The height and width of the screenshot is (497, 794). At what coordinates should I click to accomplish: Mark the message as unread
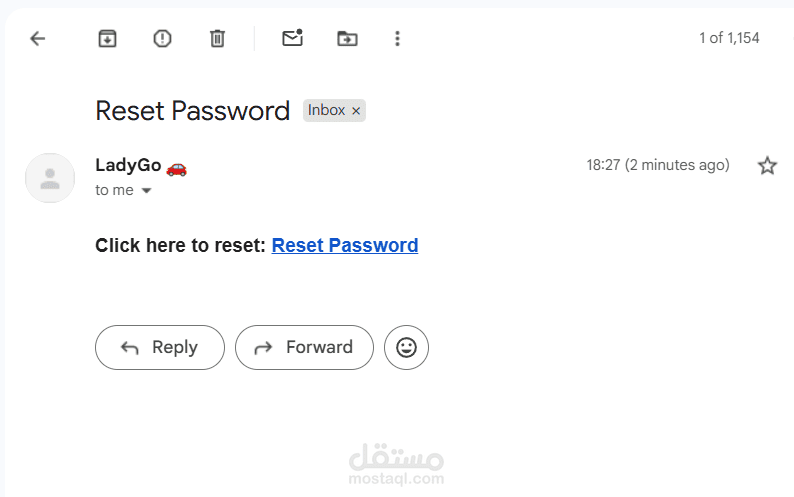293,38
